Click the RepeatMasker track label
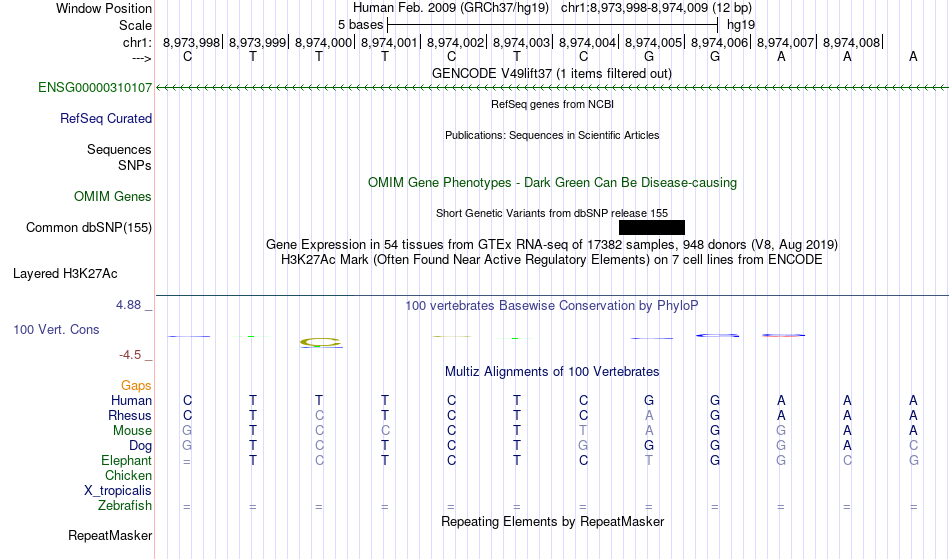The width and height of the screenshot is (950, 559). point(110,536)
